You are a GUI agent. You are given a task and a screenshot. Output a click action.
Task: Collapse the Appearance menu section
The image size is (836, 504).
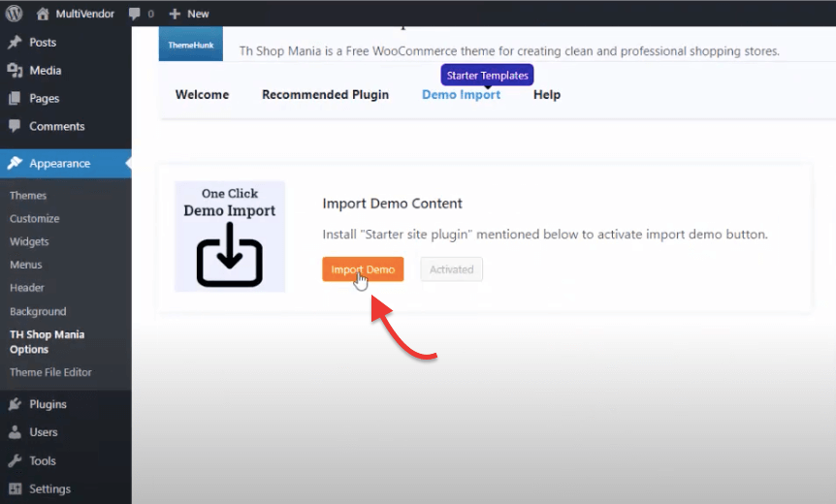59,164
